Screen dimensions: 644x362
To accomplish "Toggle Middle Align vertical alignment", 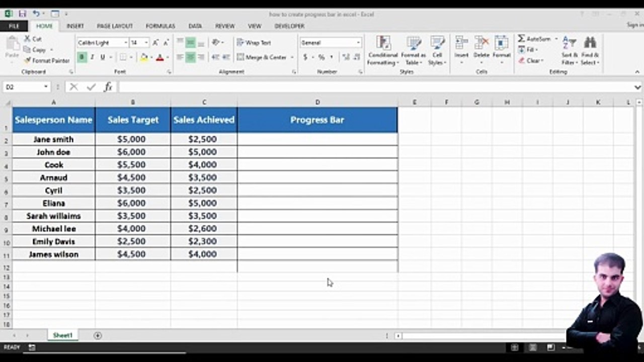I will point(190,43).
